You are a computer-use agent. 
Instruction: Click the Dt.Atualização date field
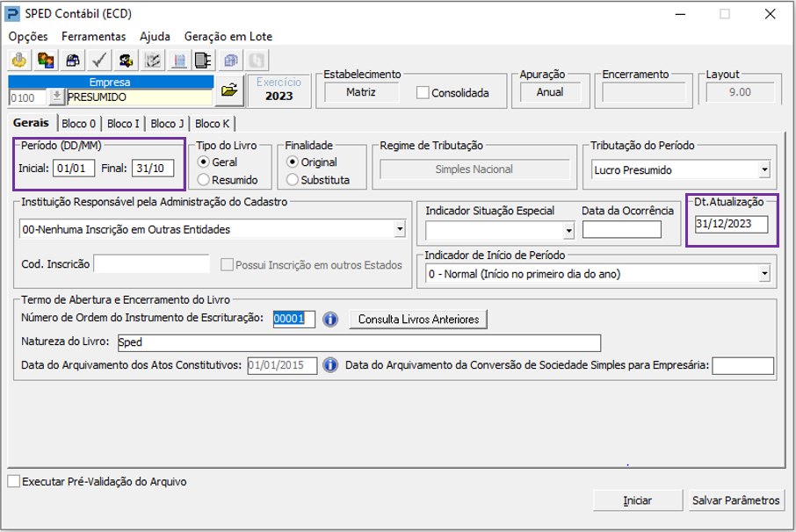pyautogui.click(x=731, y=224)
